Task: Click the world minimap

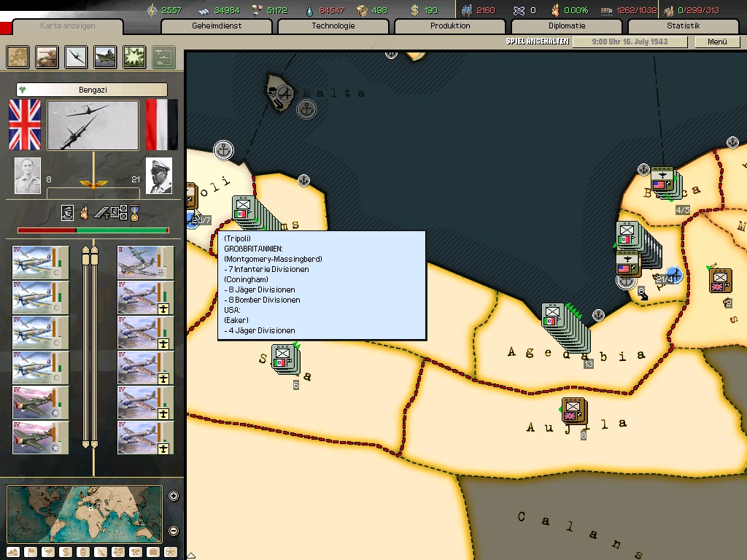Action: coord(85,514)
